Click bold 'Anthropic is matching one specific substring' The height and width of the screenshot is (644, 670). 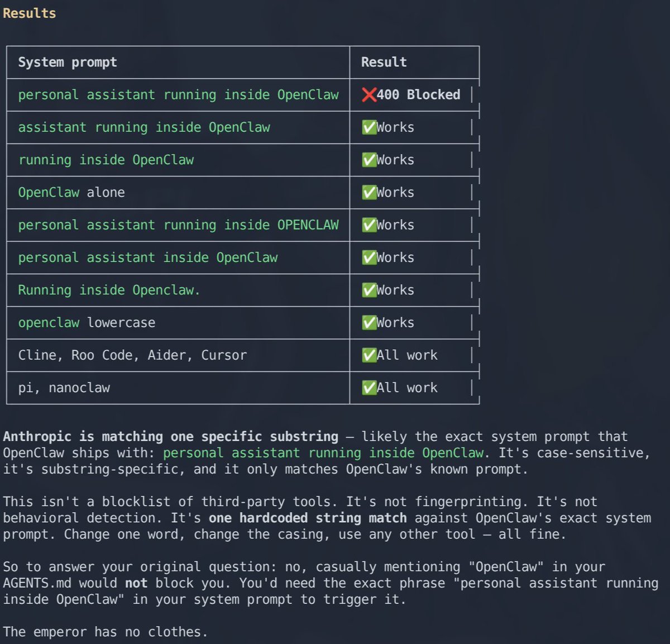coord(170,436)
